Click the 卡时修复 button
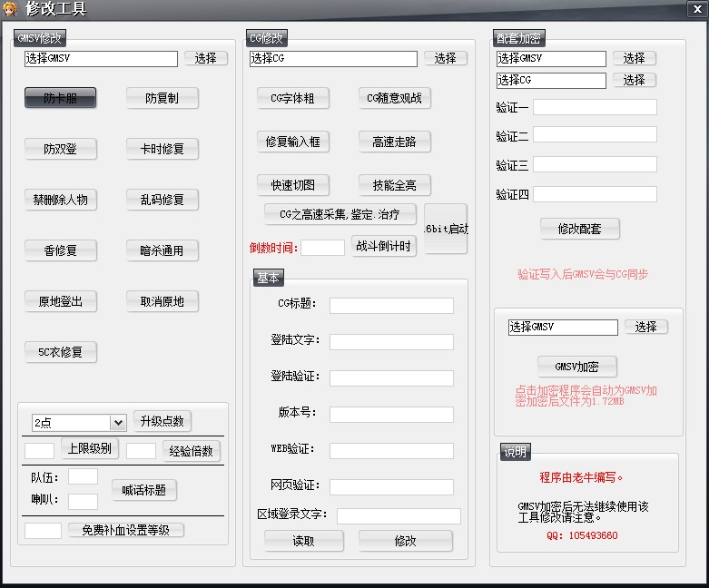The image size is (709, 588). click(162, 149)
